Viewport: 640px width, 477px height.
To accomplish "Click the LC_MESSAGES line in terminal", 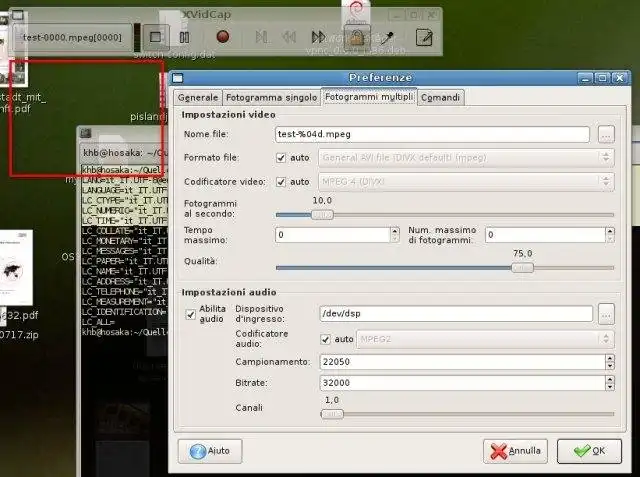I will click(124, 251).
